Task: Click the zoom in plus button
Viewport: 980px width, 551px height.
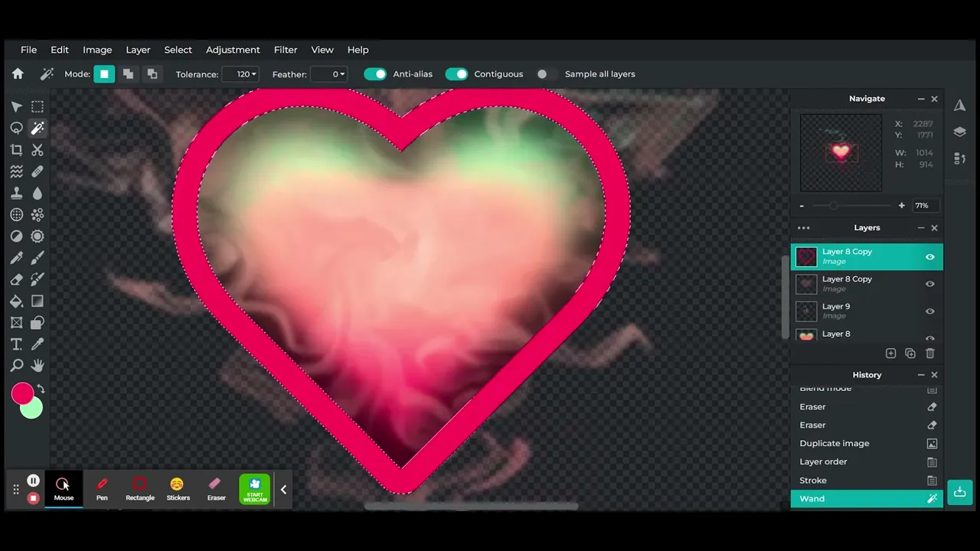Action: 901,206
